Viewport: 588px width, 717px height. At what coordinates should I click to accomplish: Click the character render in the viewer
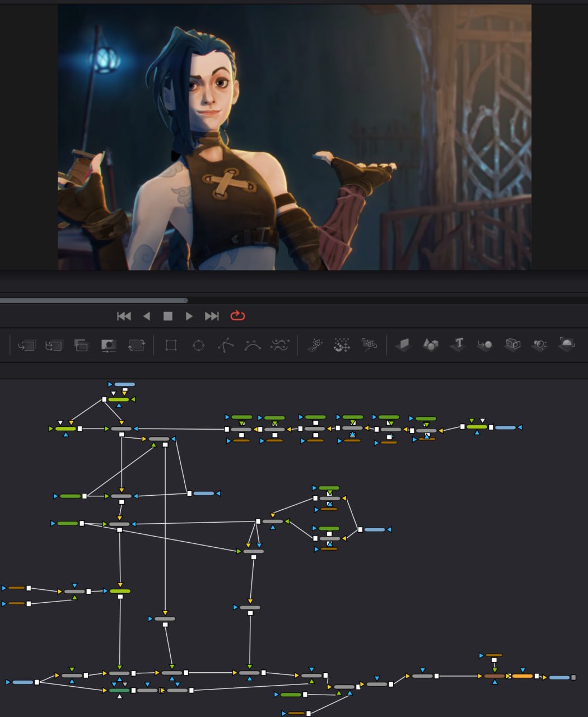tap(295, 137)
